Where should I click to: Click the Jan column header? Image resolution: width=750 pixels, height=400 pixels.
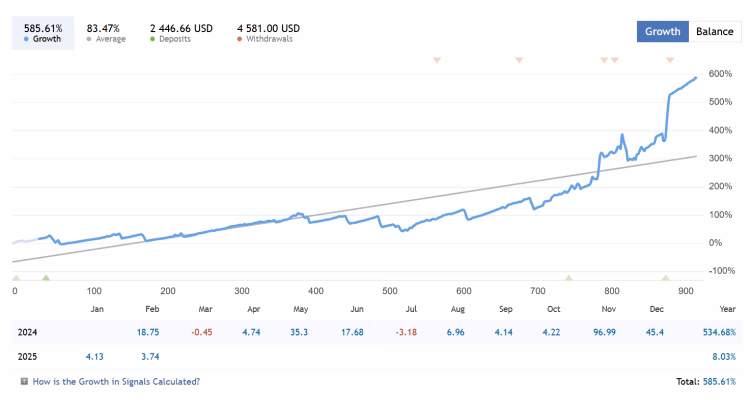click(97, 309)
